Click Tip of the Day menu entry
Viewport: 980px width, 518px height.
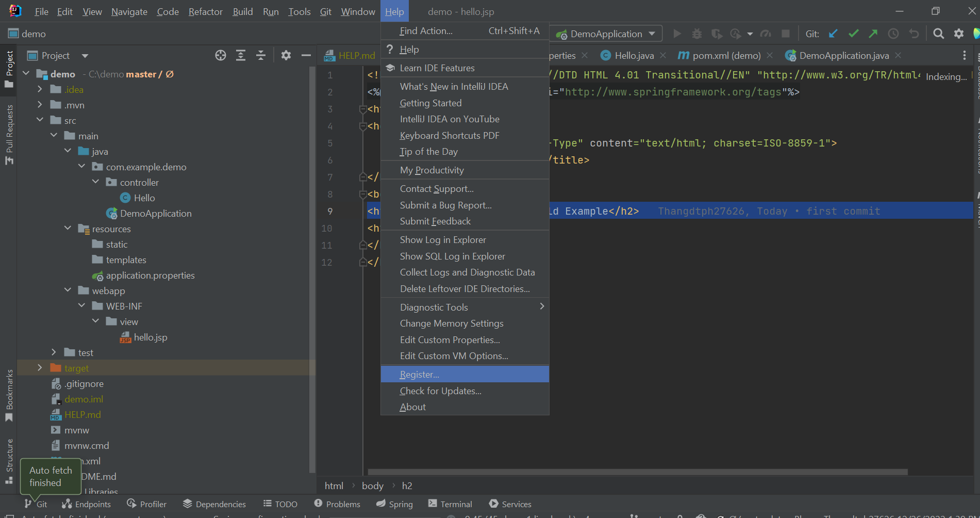[465, 152]
